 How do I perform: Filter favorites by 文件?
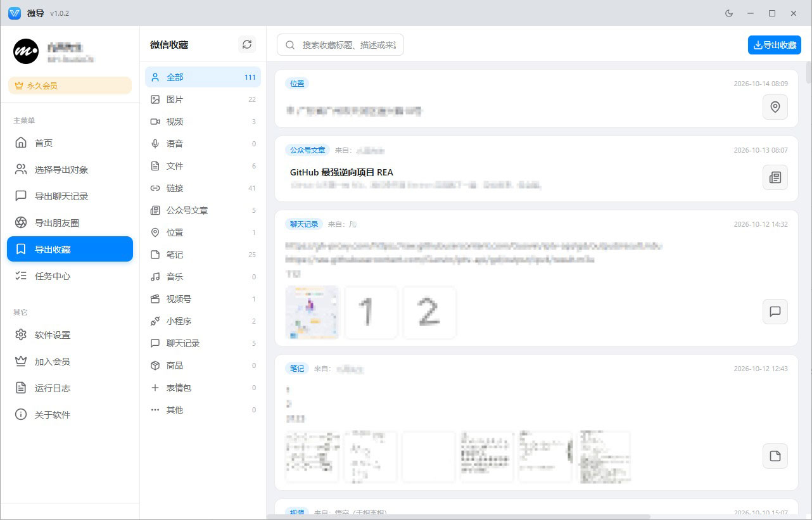pos(203,166)
